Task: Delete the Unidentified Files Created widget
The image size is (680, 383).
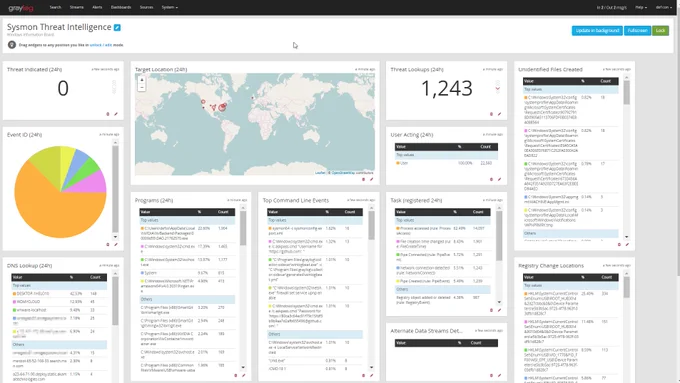Action: [x=619, y=245]
